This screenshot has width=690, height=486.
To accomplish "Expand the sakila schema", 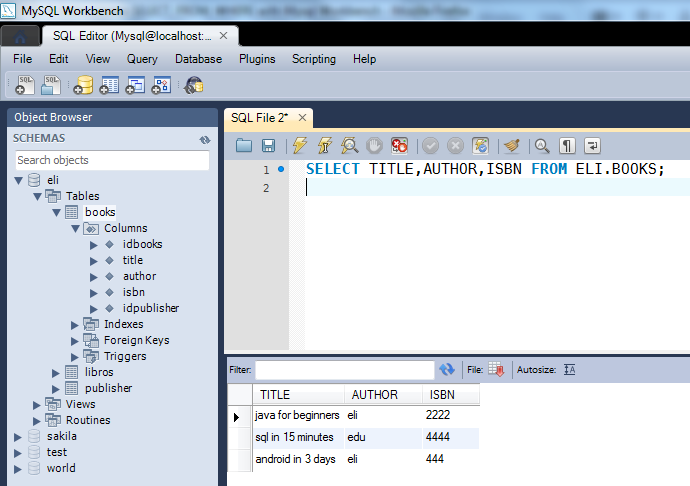I will tap(18, 437).
